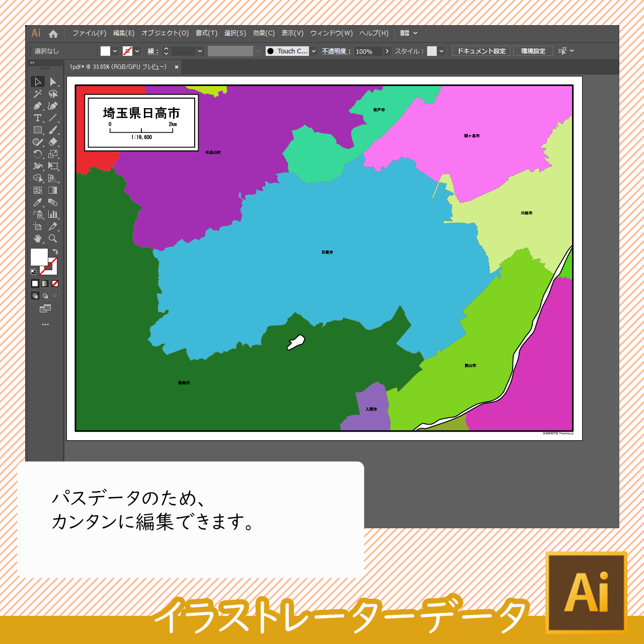This screenshot has height=644, width=644.
Task: Enable Draw Behind mode
Action: pyautogui.click(x=45, y=296)
